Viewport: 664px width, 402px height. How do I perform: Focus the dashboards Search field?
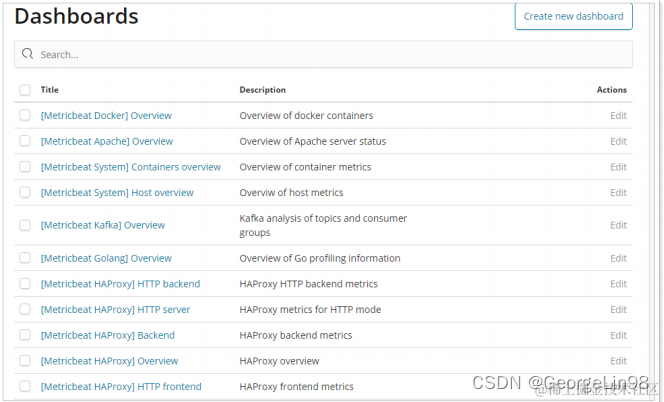324,54
